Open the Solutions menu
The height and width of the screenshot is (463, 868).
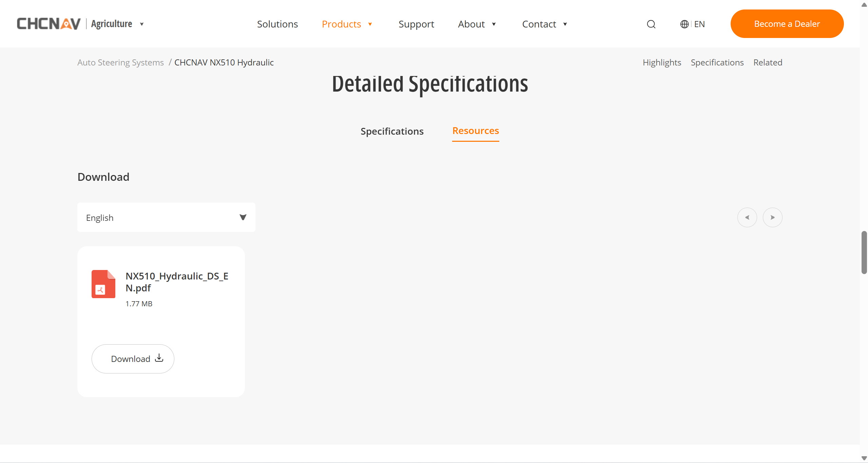click(x=277, y=24)
